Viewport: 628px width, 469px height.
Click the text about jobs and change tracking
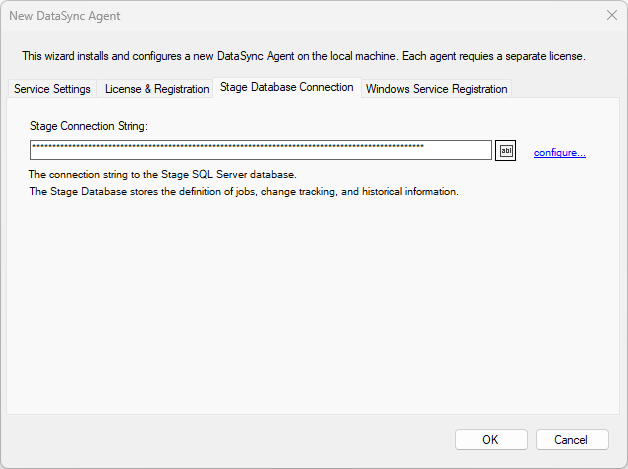click(x=243, y=191)
